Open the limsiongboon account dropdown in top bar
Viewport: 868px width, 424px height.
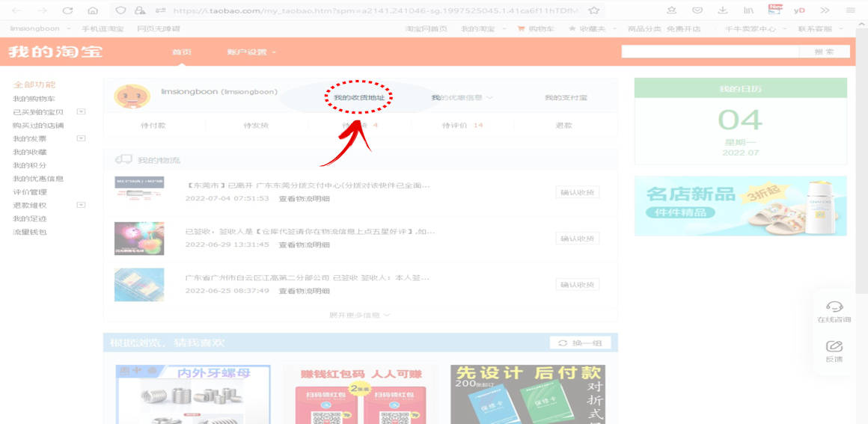point(40,28)
